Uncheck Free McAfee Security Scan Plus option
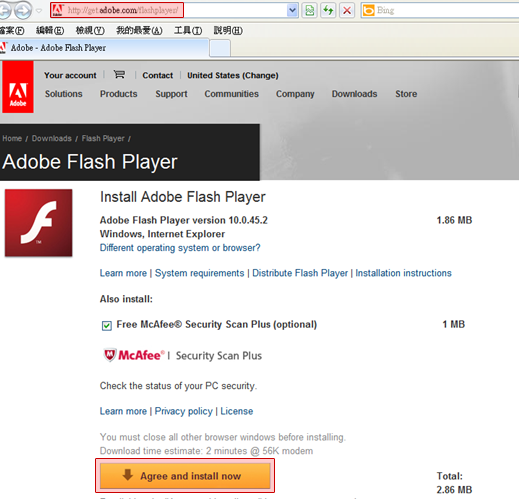This screenshot has width=519, height=499. pyautogui.click(x=107, y=325)
